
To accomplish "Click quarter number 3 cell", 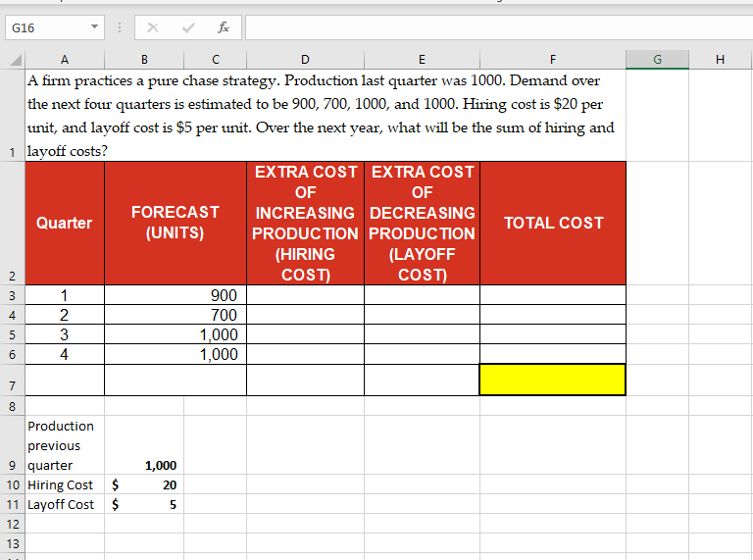I will [x=65, y=334].
